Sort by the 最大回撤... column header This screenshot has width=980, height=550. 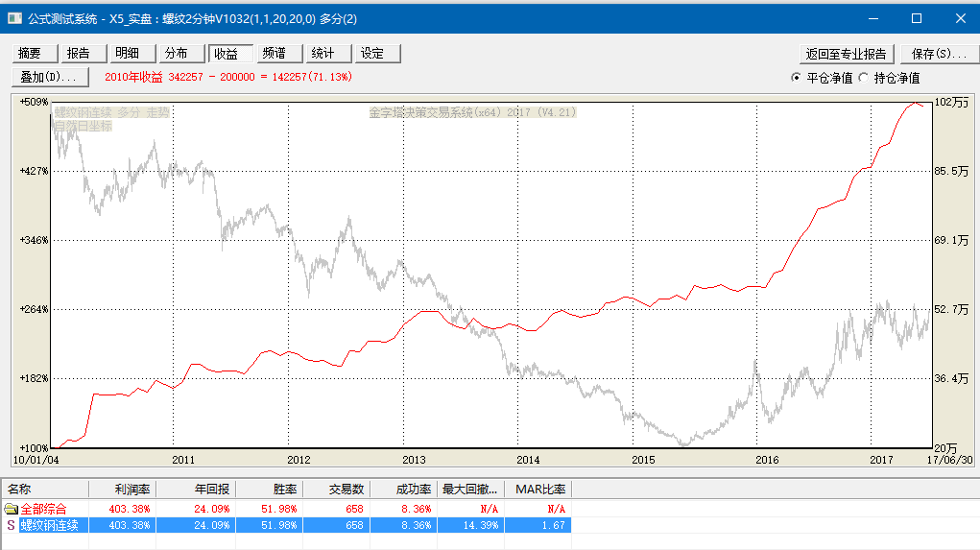point(470,490)
